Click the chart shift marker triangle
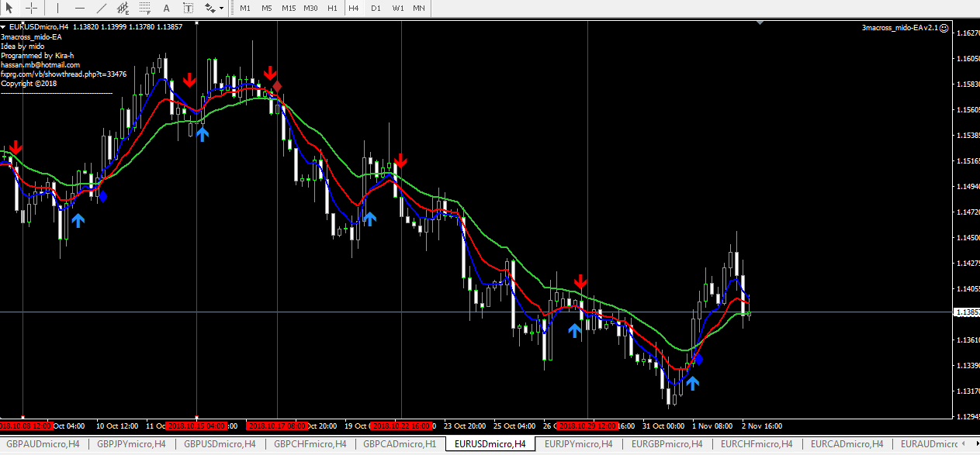 [x=760, y=22]
